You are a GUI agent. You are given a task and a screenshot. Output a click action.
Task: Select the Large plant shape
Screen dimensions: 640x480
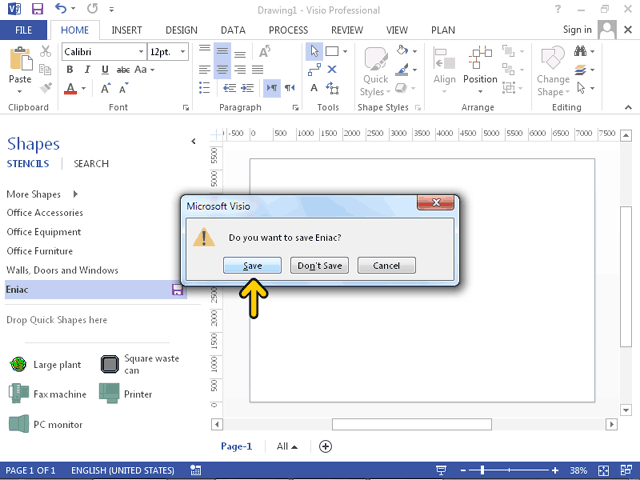pyautogui.click(x=18, y=364)
